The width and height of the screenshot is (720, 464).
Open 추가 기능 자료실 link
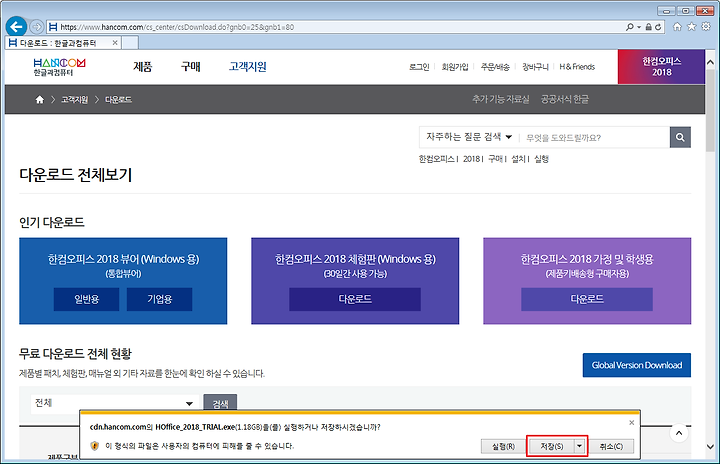tap(501, 99)
